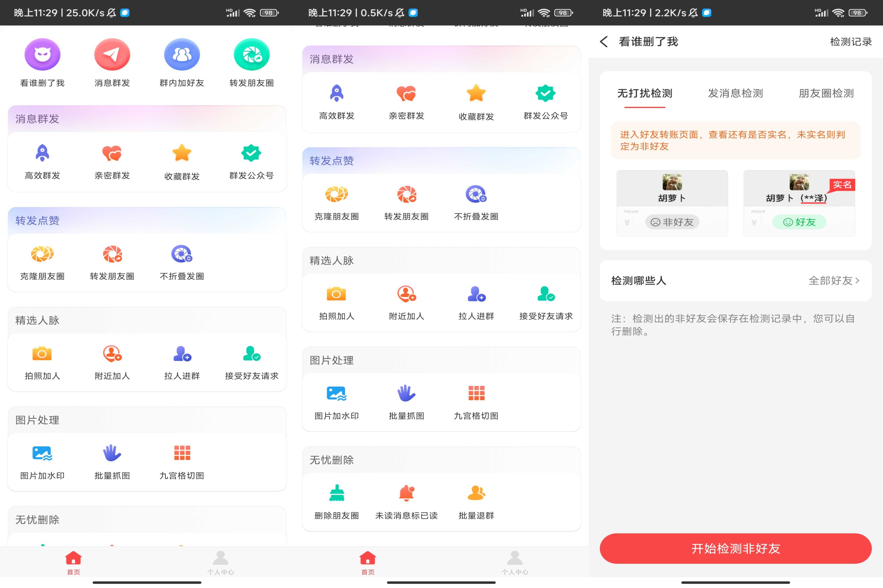Image resolution: width=883 pixels, height=588 pixels.
Task: Tap 附近加人 icon in middle screen
Action: [406, 294]
